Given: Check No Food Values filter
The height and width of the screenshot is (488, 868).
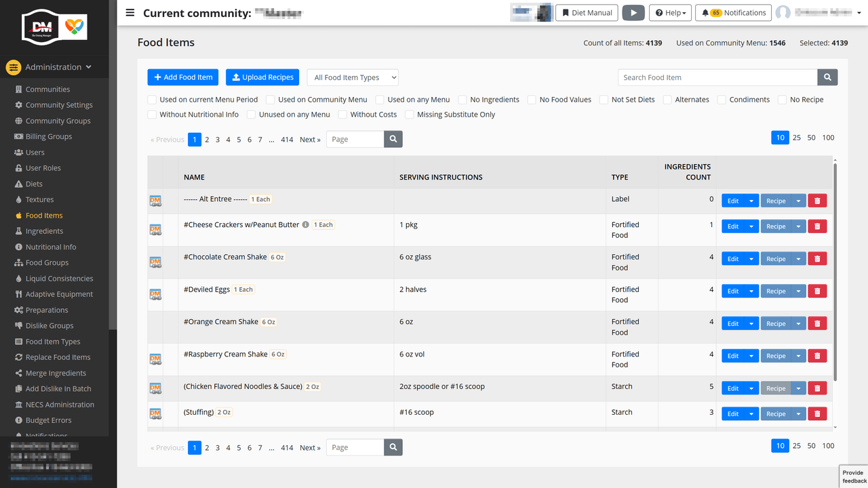Looking at the screenshot, I should (x=532, y=100).
